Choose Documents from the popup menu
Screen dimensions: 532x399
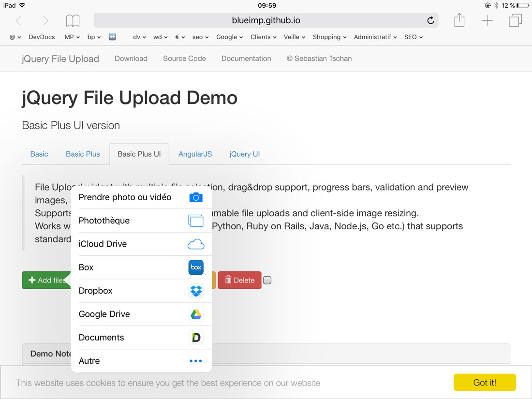tap(142, 338)
